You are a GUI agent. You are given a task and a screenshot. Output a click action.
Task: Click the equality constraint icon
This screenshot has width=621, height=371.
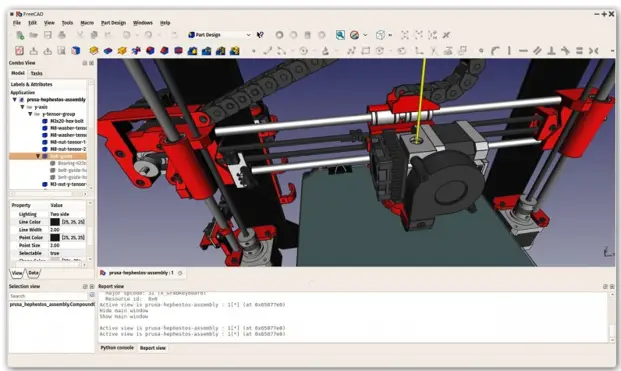(579, 51)
